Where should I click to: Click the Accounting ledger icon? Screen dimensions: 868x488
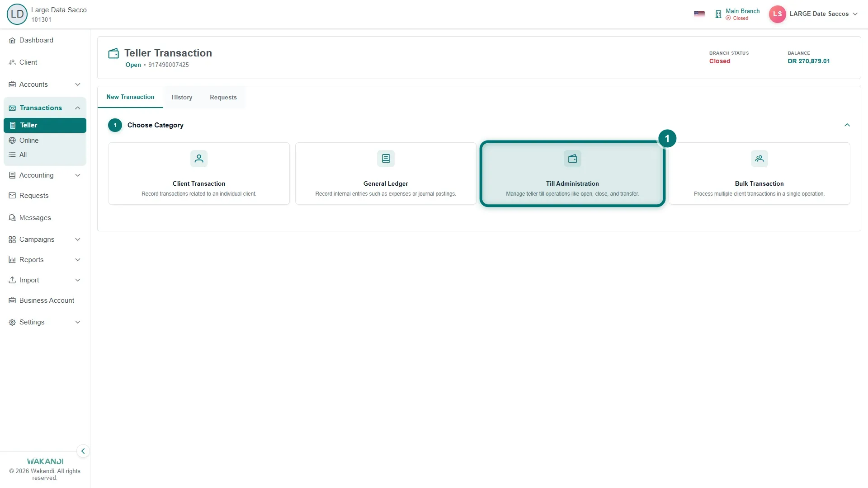(12, 175)
